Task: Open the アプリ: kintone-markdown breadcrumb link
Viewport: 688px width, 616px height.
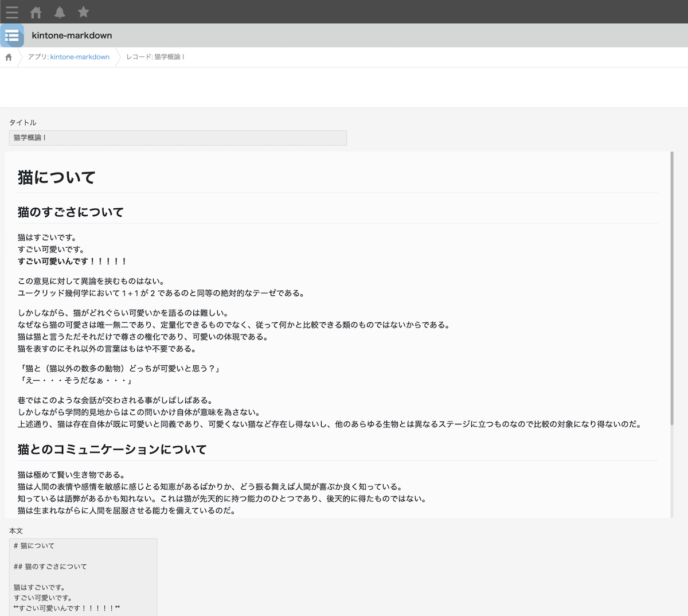Action: (x=80, y=57)
